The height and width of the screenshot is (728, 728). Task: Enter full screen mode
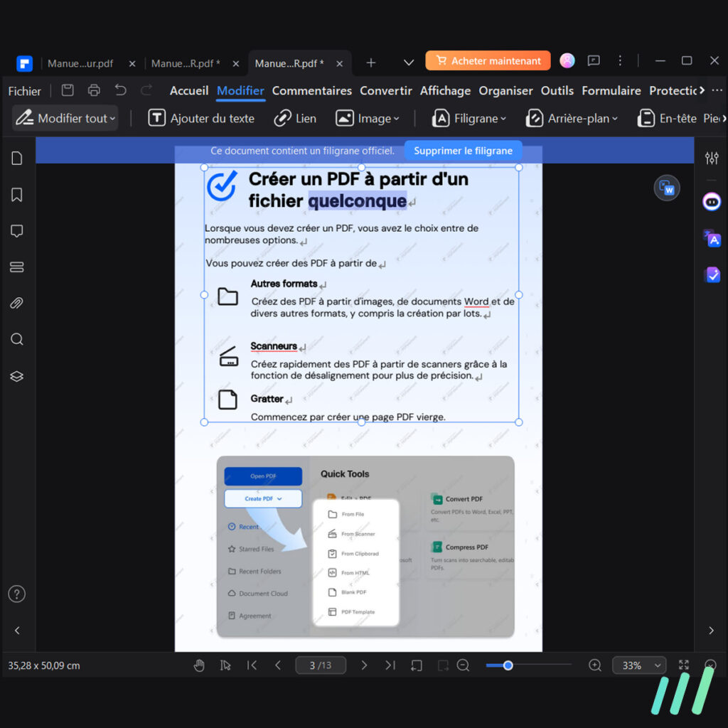(684, 665)
